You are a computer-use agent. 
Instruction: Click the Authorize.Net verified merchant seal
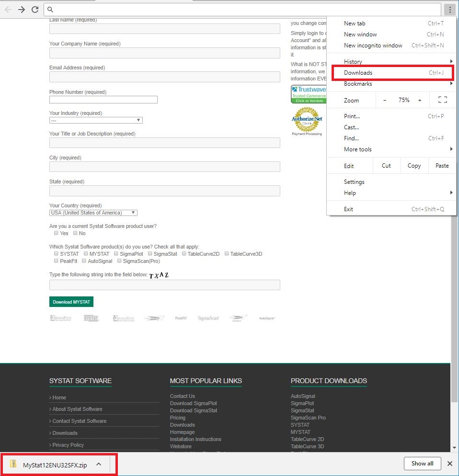click(x=307, y=119)
